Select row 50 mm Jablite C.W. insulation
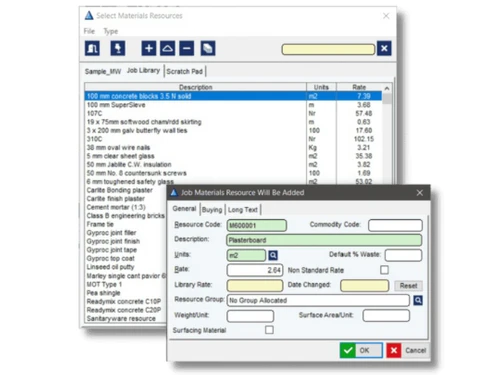 (x=233, y=164)
